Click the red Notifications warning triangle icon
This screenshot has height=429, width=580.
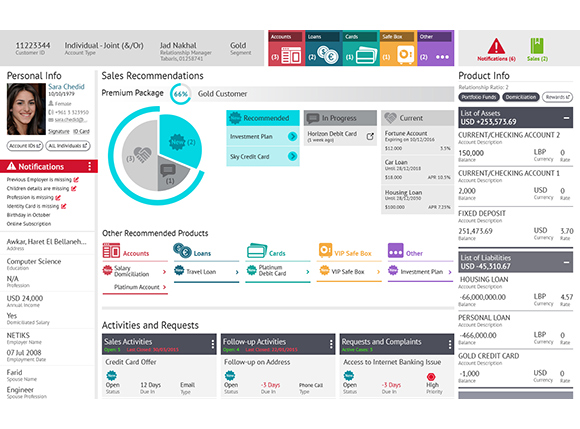point(496,46)
